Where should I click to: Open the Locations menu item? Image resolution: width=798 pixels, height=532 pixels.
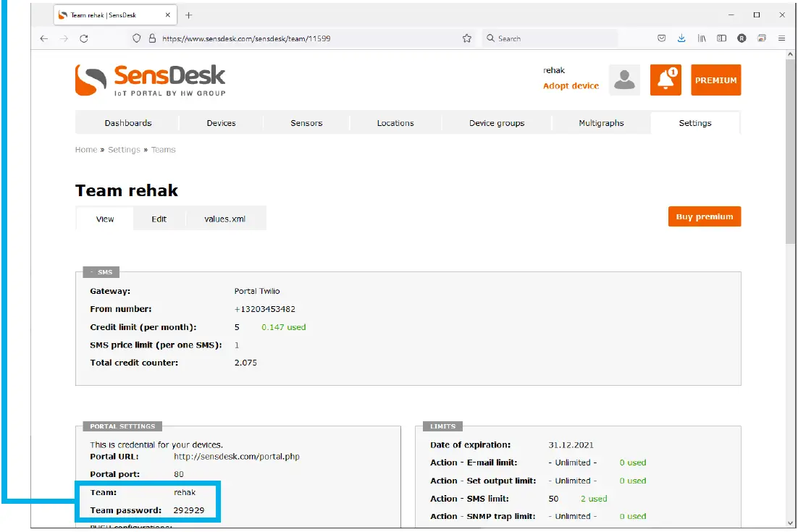pos(395,123)
